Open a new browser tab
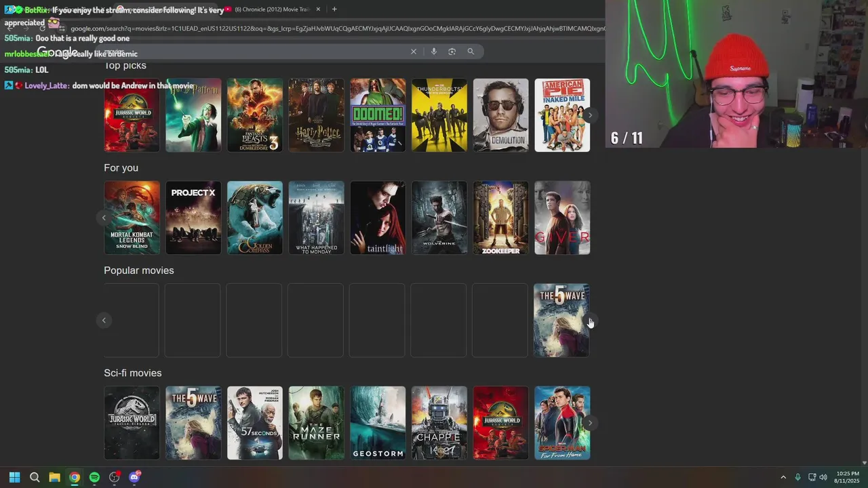Image resolution: width=868 pixels, height=488 pixels. click(x=334, y=9)
